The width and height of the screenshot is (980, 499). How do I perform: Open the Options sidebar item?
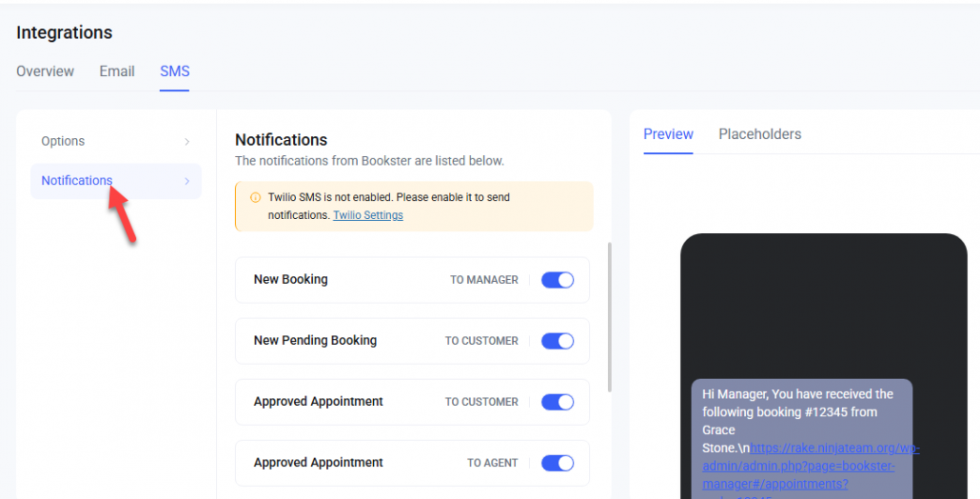pos(116,141)
